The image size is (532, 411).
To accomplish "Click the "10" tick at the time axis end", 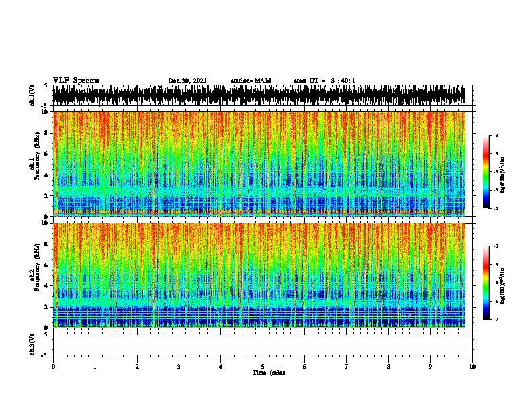I will click(x=472, y=367).
